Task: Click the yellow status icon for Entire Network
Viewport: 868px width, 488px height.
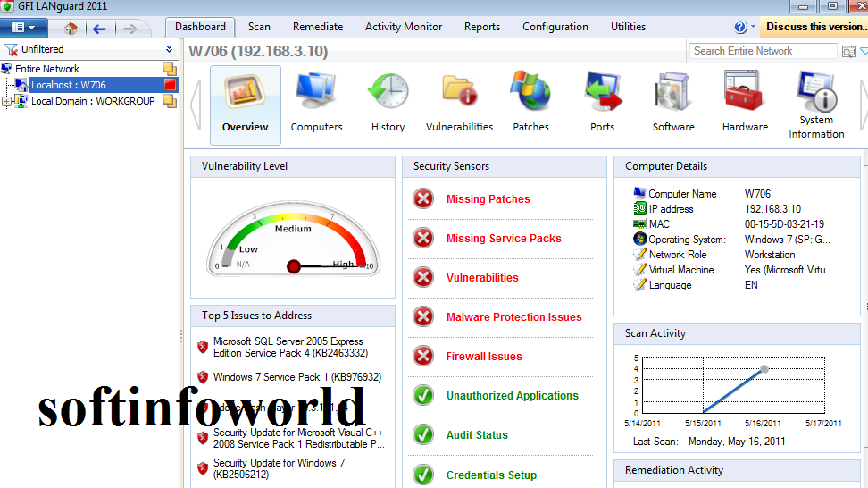Action: [170, 69]
